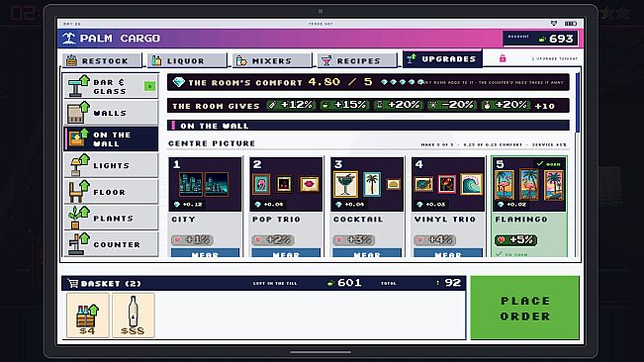
Task: Click the Vinyl Trio card name
Action: pos(445,220)
